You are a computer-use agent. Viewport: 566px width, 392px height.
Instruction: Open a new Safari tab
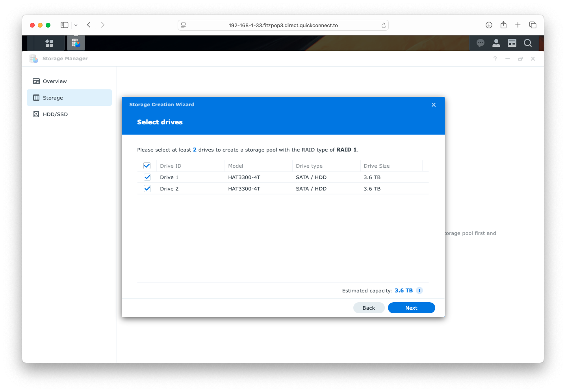tap(518, 25)
